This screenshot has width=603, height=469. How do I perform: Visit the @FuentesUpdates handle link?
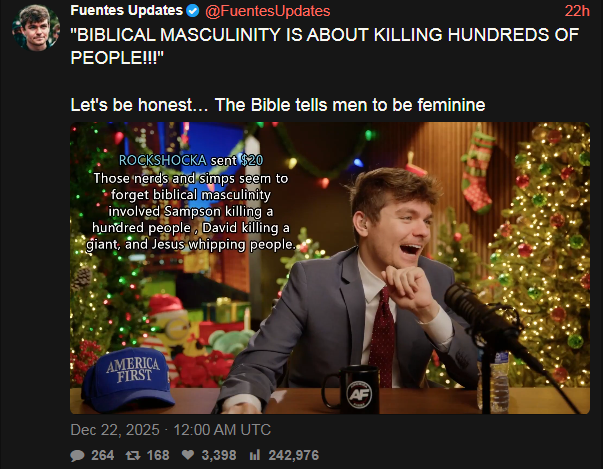pyautogui.click(x=268, y=11)
